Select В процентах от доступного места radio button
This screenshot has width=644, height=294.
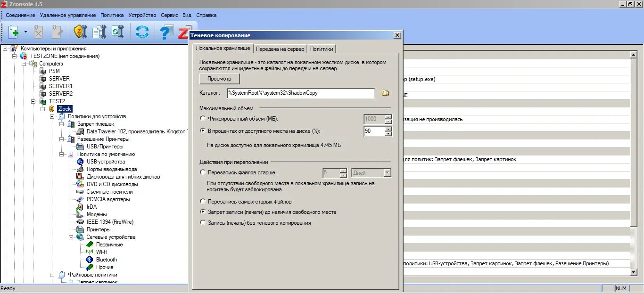pos(203,131)
